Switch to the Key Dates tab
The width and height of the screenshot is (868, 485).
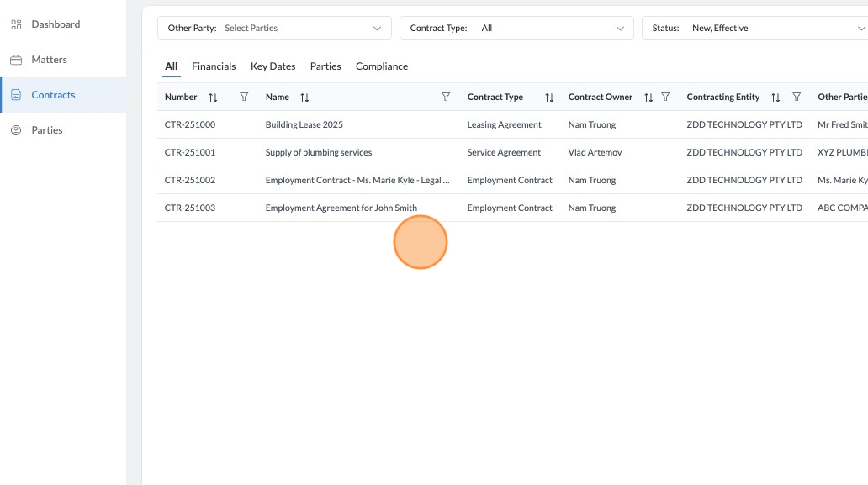(273, 66)
